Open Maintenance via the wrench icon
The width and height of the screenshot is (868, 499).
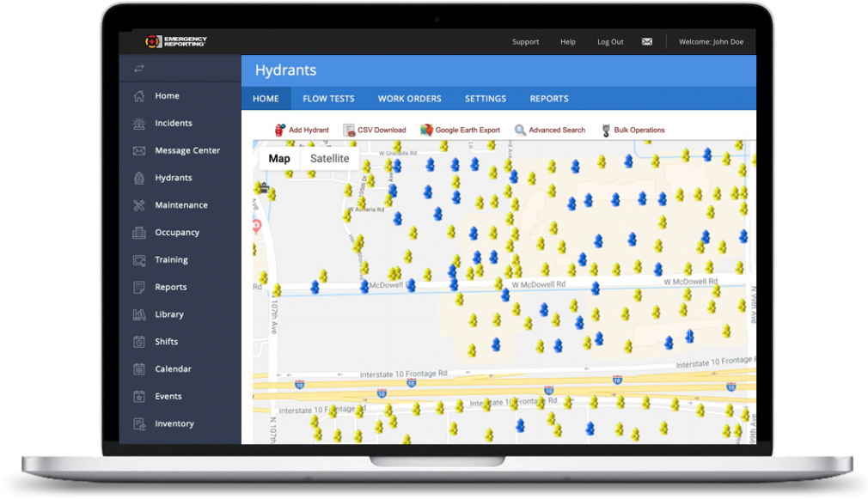click(x=139, y=205)
